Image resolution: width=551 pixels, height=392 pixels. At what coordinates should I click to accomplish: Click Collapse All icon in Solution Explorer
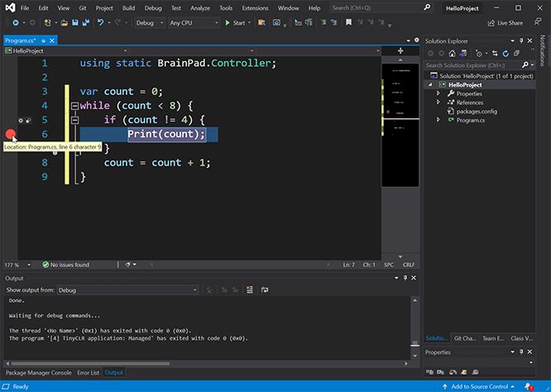pos(516,54)
